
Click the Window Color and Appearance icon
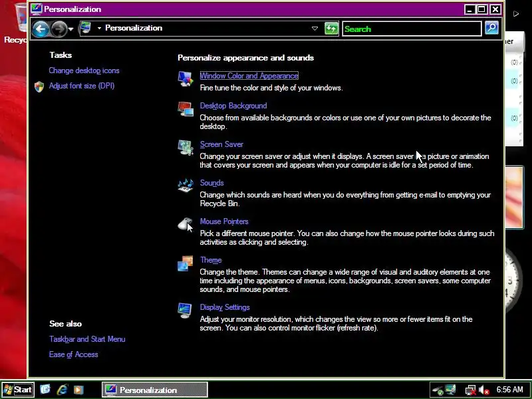click(x=186, y=78)
